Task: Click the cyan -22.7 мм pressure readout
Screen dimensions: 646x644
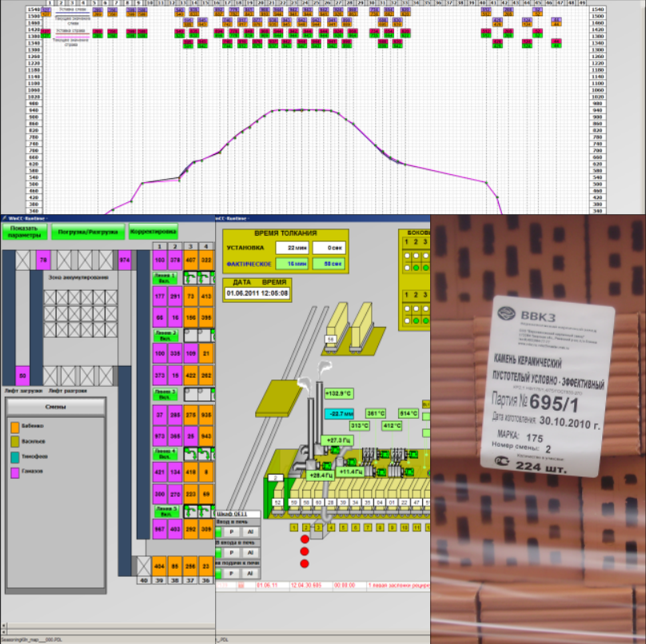Action: tap(340, 413)
